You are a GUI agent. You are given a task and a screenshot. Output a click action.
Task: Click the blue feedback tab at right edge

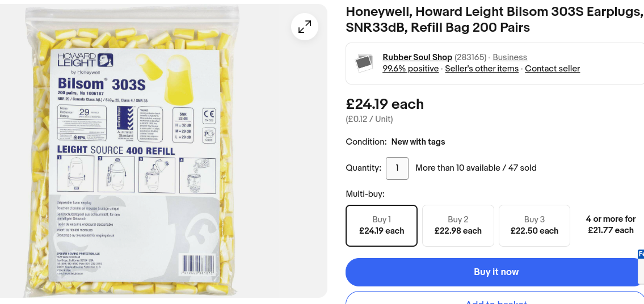pos(641,254)
